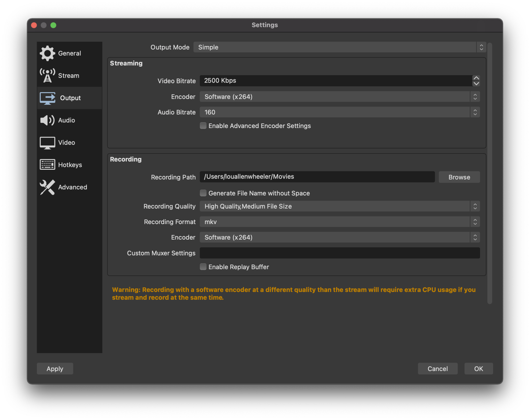530x420 pixels.
Task: Enable Advanced Encoder Settings
Action: 203,126
